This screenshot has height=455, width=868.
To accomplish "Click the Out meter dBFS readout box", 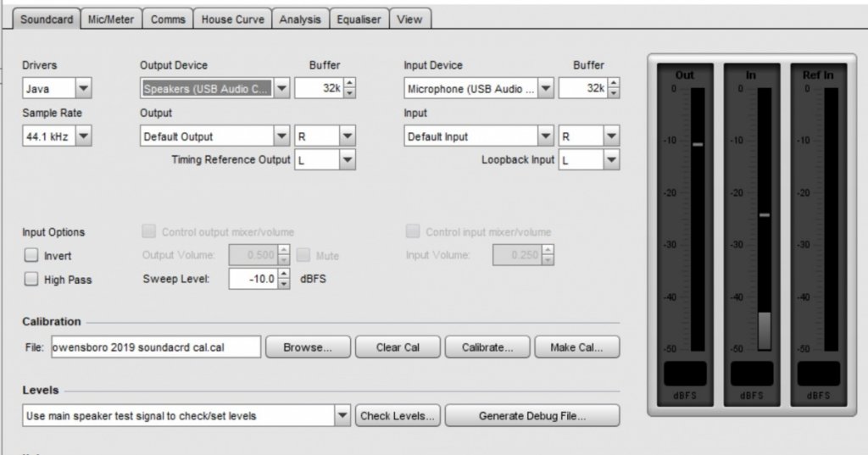I will (x=685, y=374).
